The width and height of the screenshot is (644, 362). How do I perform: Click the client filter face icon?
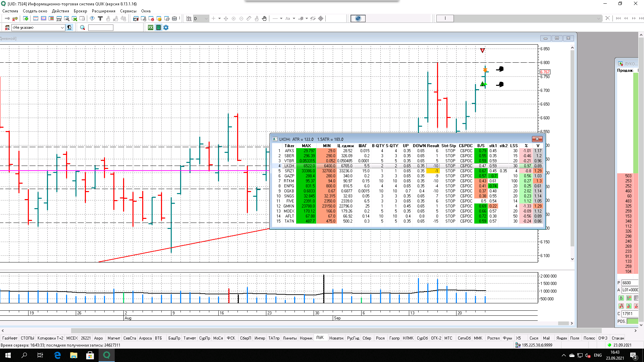[x=69, y=27]
